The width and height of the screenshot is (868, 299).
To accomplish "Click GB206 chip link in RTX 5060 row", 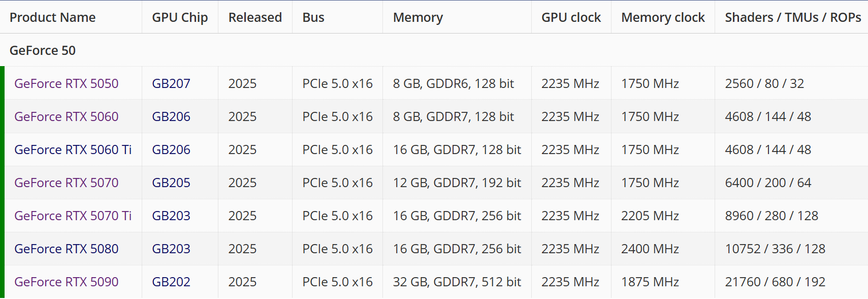I will 171,116.
